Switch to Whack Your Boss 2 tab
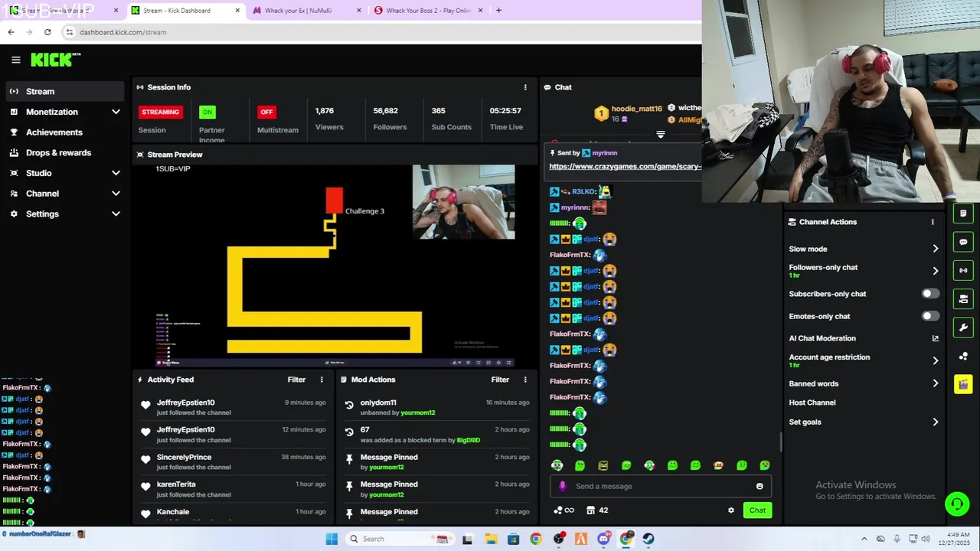The image size is (980, 551). (428, 11)
